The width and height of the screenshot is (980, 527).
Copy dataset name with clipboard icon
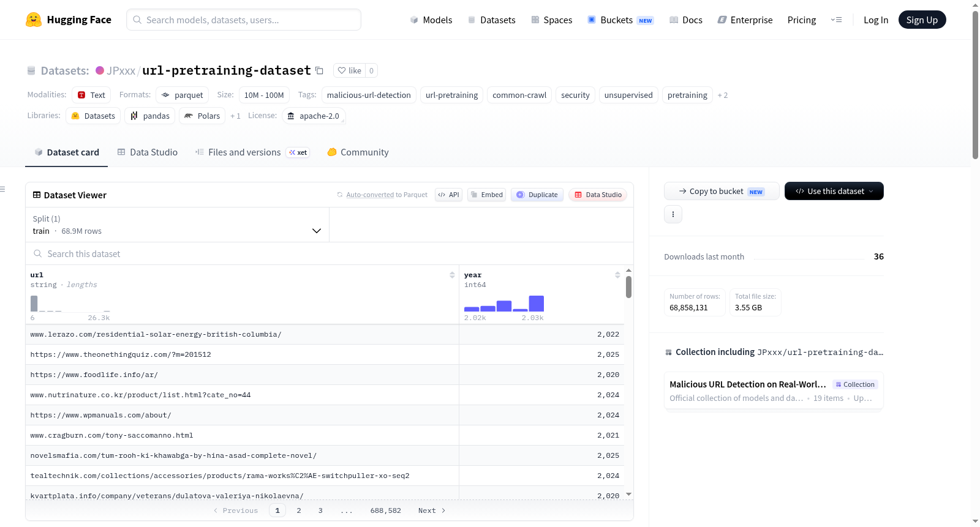click(x=319, y=70)
